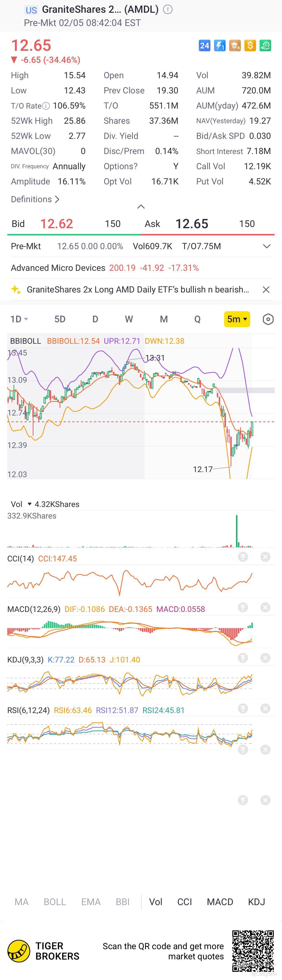Viewport: 282px width, 980px height.
Task: Toggle the BOLL overlay indicator
Action: click(x=55, y=902)
